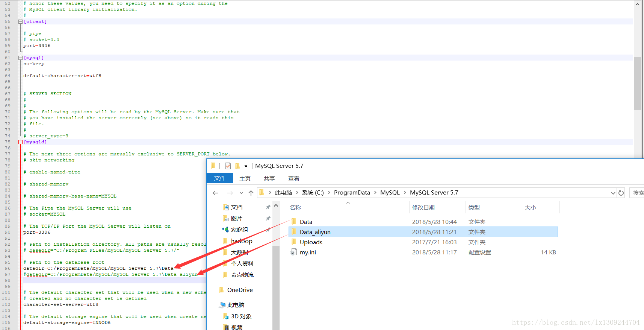Screen dimensions: 644x330
Task: Open the 主页 ribbon tab
Action: (x=245, y=178)
